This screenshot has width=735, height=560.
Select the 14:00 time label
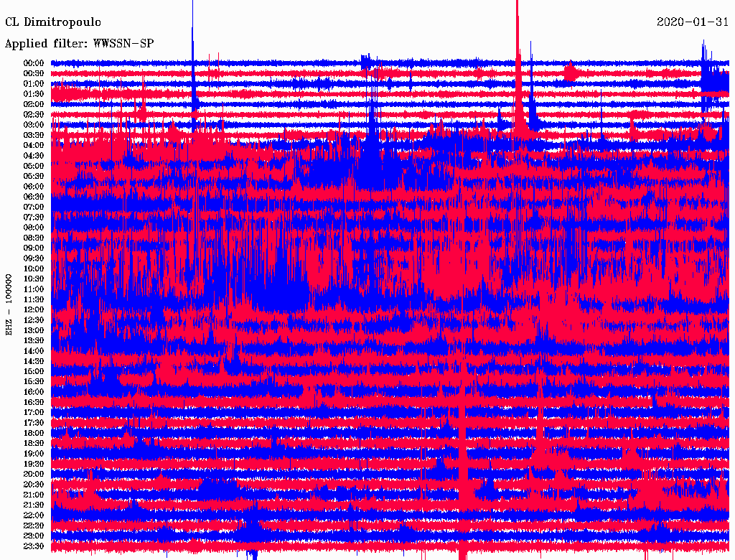(x=34, y=351)
